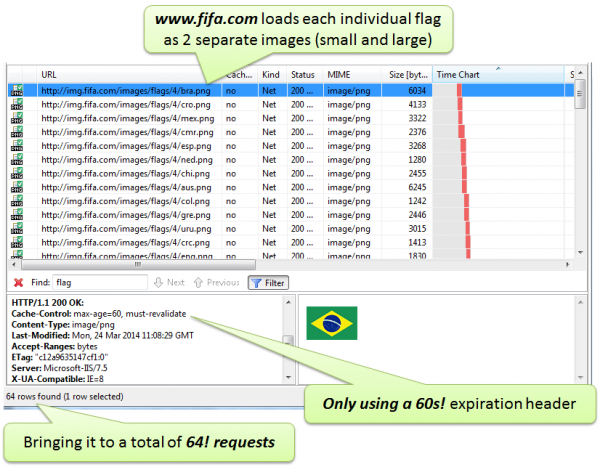Select the esp.png URL row

pyautogui.click(x=126, y=146)
